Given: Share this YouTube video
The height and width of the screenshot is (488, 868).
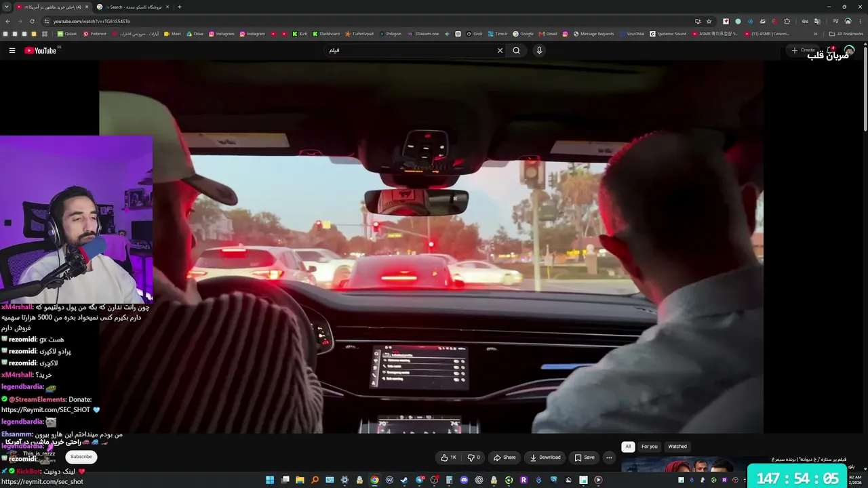Looking at the screenshot, I should point(505,457).
